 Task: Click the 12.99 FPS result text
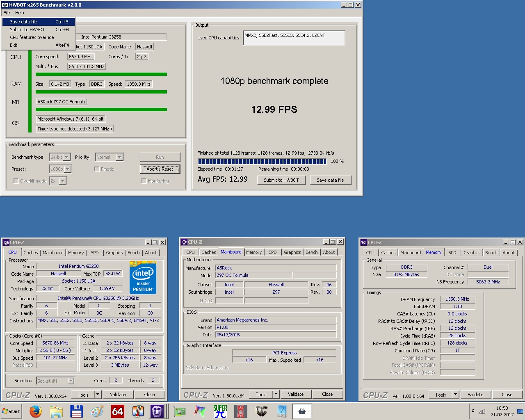274,110
